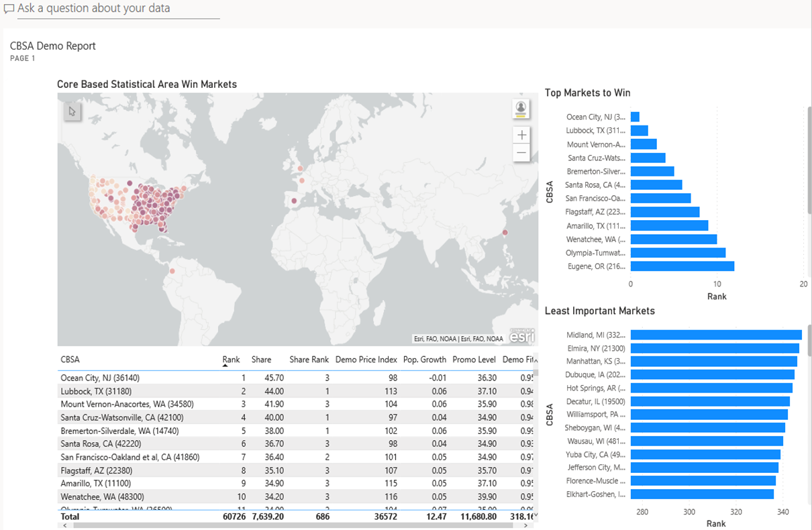Click the Elkhart-Goshen bar
Viewport: 812px width, 530px height.
(x=702, y=494)
